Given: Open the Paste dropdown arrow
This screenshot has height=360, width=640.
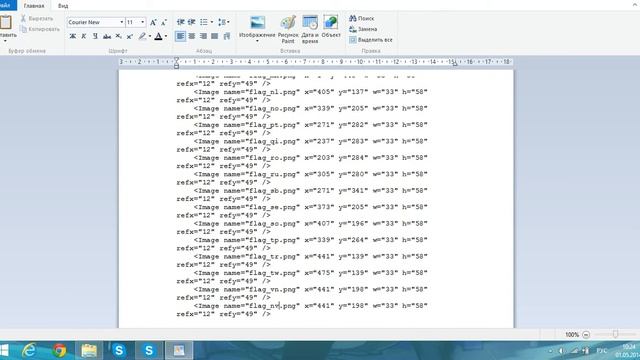Looking at the screenshot, I should click(x=6, y=41).
